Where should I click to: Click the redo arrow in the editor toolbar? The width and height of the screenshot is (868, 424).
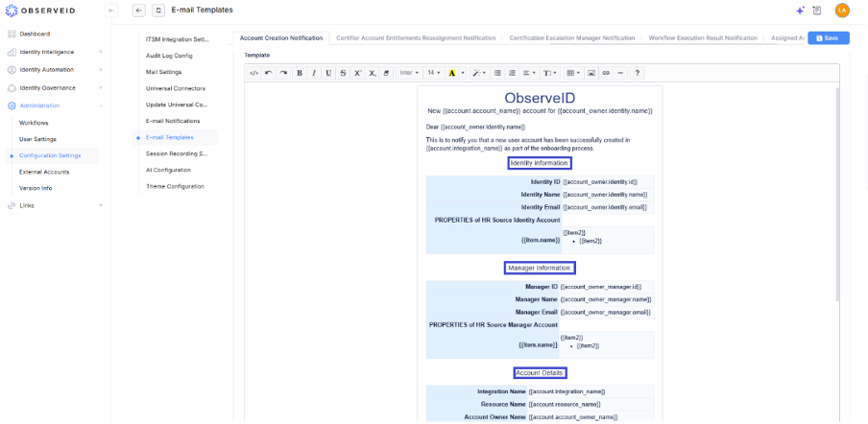pyautogui.click(x=283, y=73)
